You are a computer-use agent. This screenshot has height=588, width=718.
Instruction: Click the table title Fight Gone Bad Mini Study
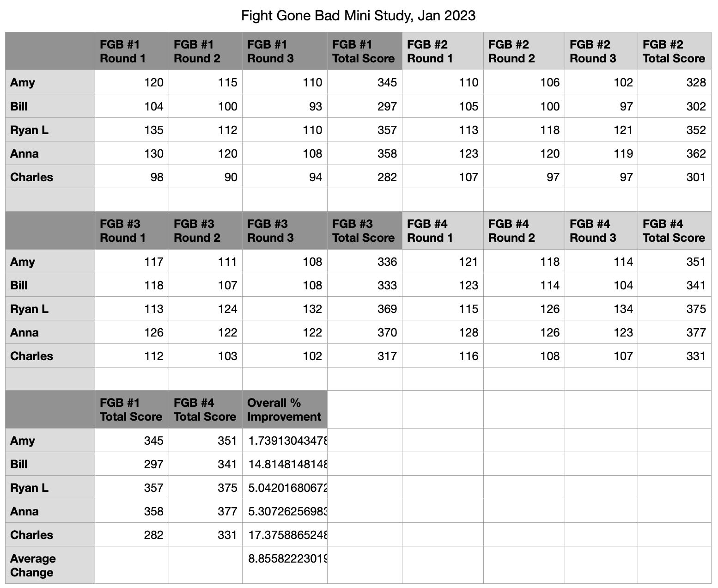click(x=358, y=16)
